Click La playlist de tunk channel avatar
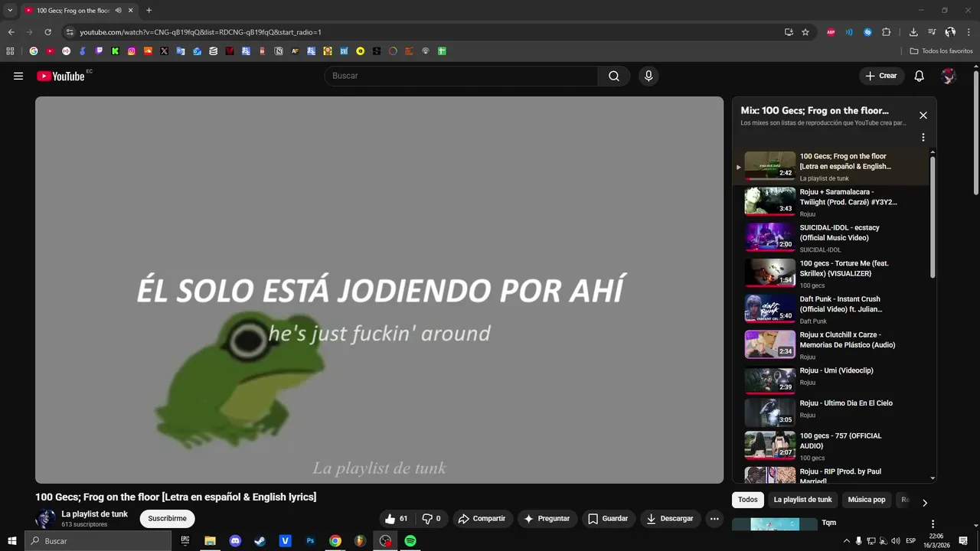980x551 pixels. [46, 518]
